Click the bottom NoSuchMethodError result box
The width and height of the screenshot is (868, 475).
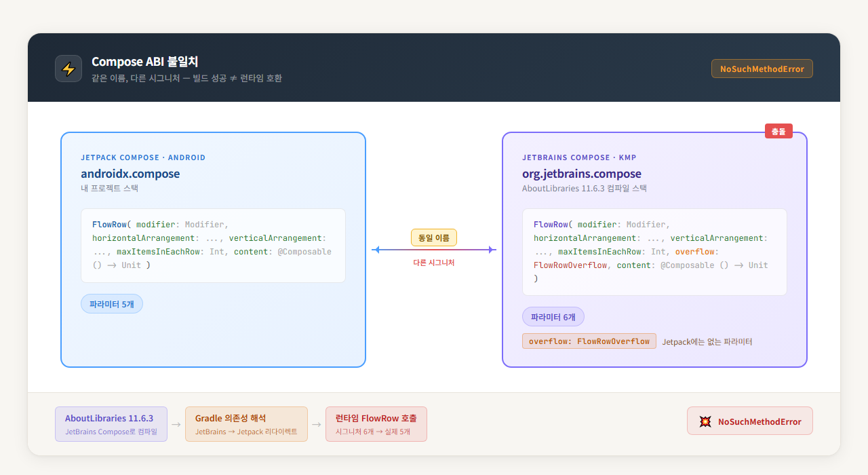tap(749, 421)
